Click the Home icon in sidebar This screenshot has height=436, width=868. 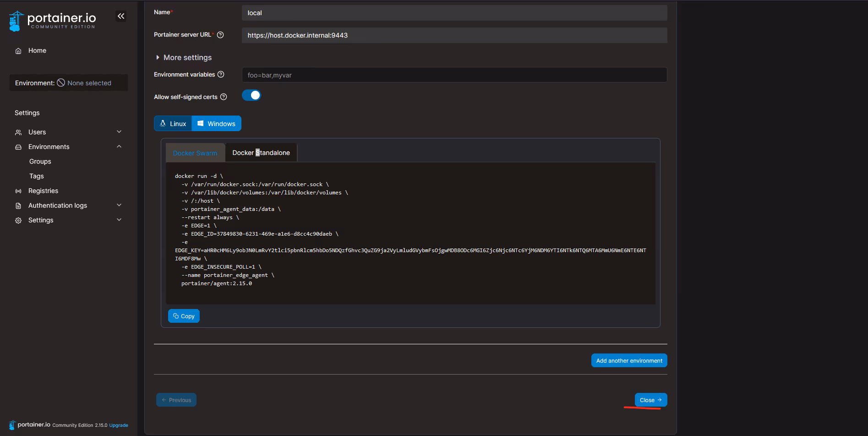18,51
